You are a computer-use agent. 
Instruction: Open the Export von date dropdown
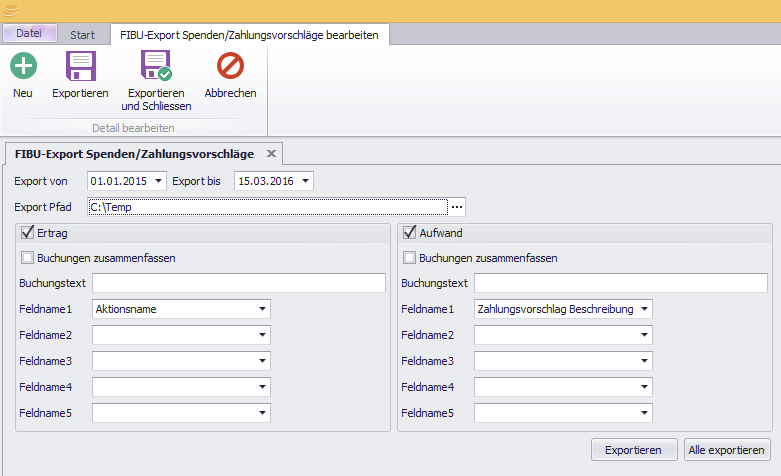click(x=159, y=181)
